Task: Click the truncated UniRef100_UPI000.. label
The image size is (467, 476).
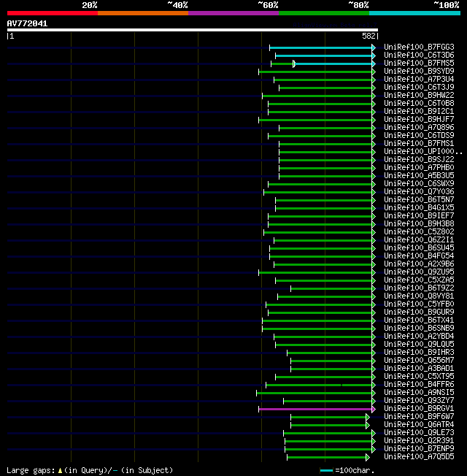Action: (423, 152)
